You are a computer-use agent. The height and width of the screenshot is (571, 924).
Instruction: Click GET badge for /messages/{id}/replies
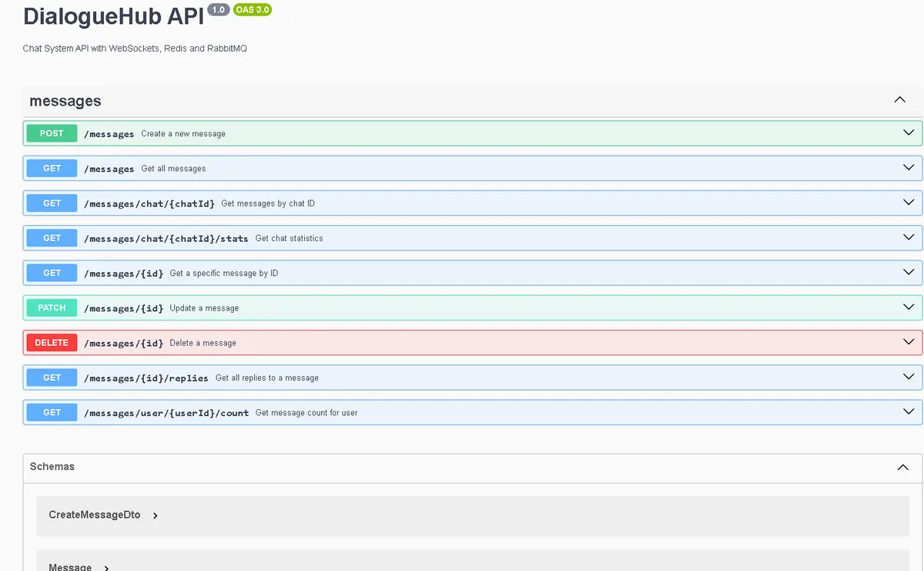(x=52, y=378)
